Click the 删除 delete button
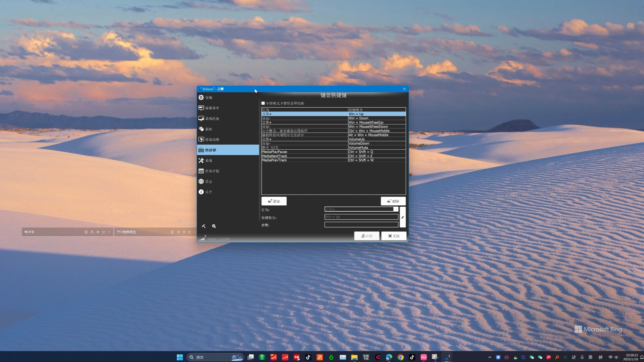The image size is (644, 362). pos(394,201)
